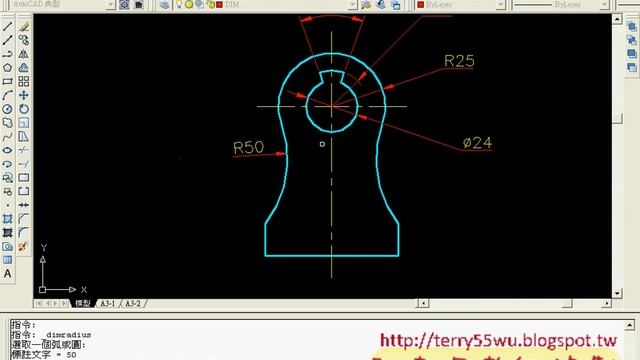Click the last layout tab navigation arrow

64,304
